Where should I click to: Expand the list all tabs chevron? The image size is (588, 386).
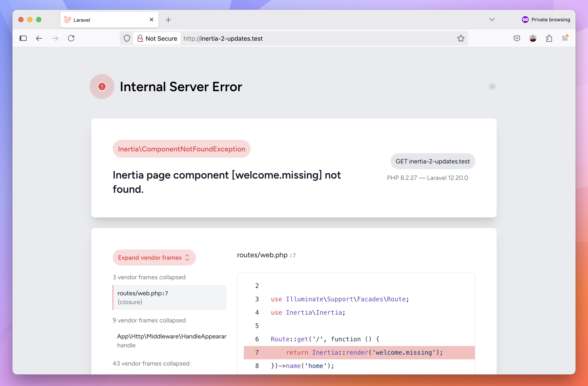492,20
